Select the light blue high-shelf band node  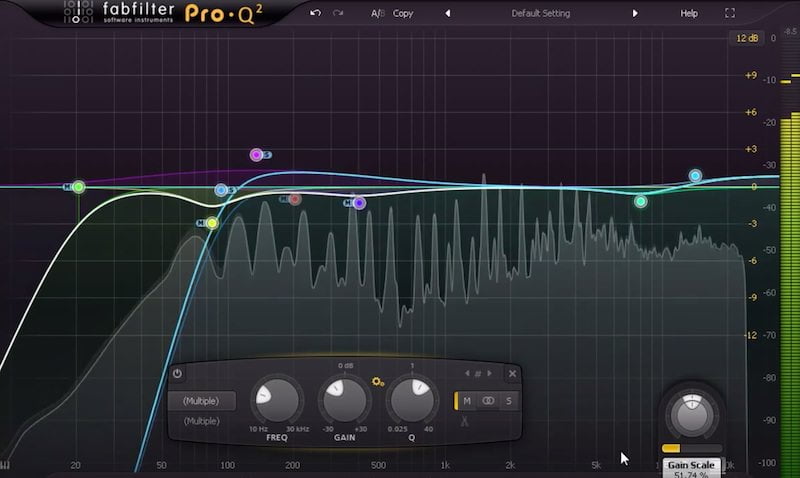coord(695,176)
